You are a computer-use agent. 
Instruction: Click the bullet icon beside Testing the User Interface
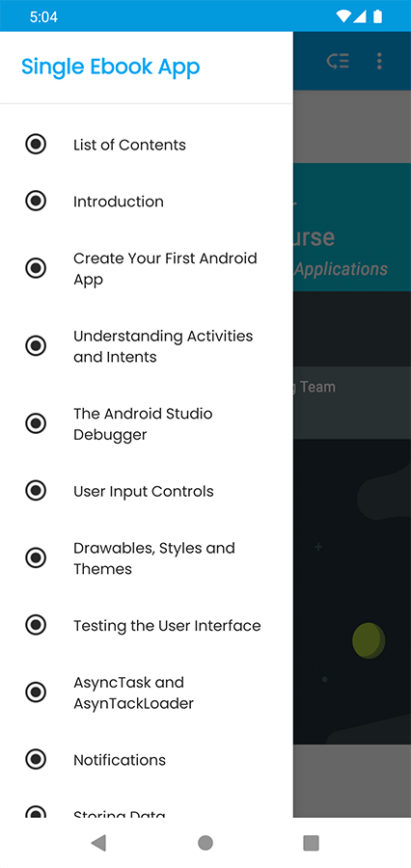click(x=36, y=626)
